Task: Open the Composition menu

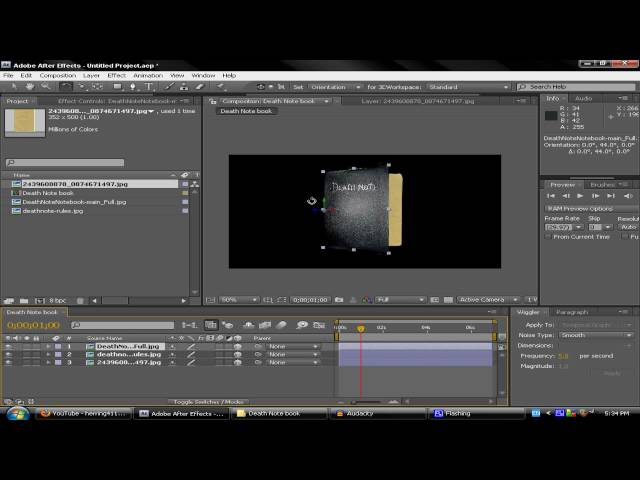Action: pos(58,76)
